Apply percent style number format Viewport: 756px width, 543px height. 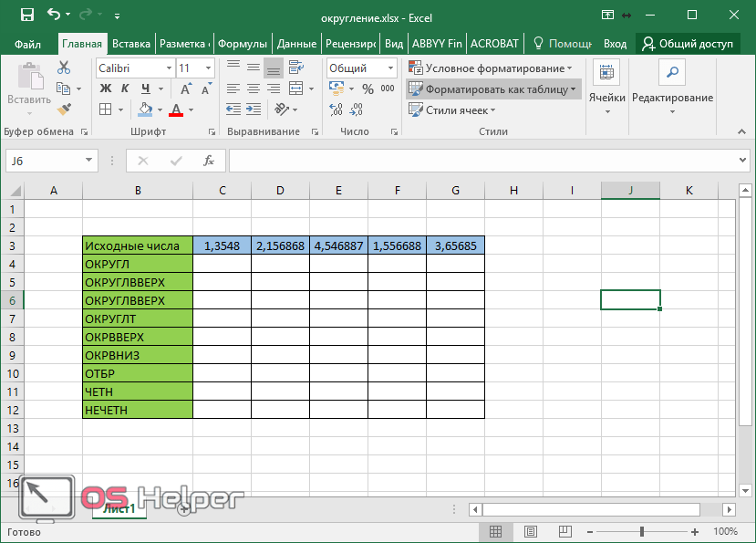point(368,89)
